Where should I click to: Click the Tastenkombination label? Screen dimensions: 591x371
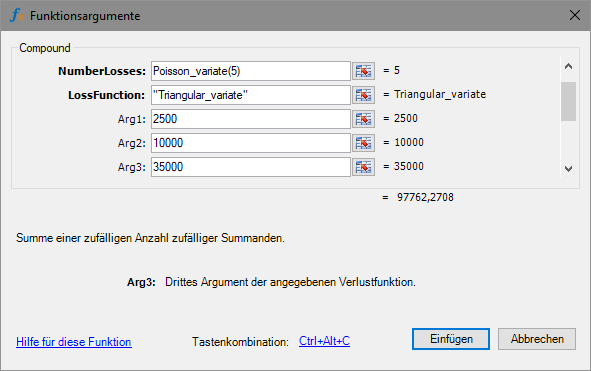[240, 342]
